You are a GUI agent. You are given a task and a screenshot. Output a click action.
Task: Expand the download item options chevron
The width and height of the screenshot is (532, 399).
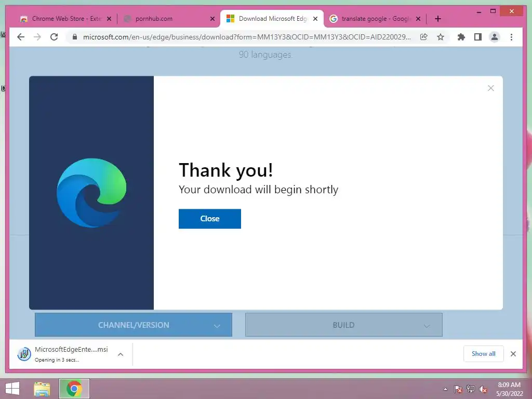(x=121, y=354)
